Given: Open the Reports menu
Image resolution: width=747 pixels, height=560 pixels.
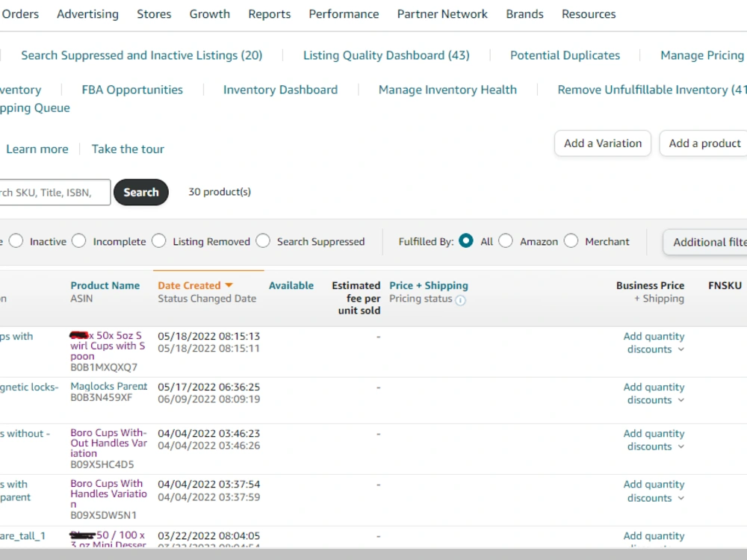Looking at the screenshot, I should coord(269,14).
